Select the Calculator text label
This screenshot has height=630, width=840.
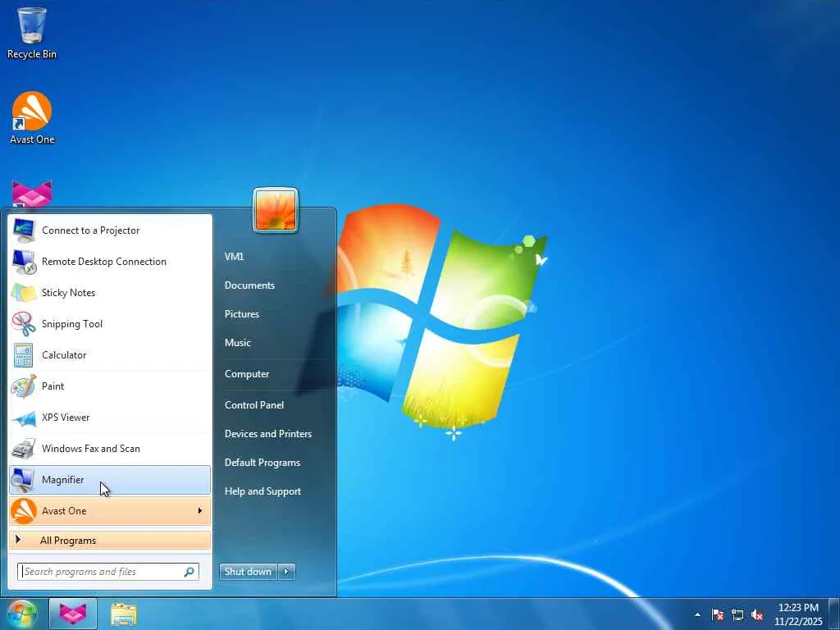64,354
